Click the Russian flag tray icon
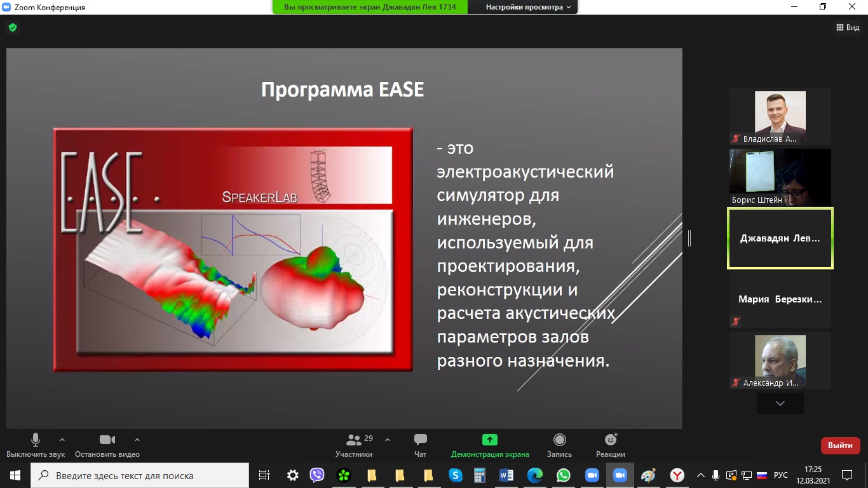Image resolution: width=868 pixels, height=488 pixels. pyautogui.click(x=761, y=475)
